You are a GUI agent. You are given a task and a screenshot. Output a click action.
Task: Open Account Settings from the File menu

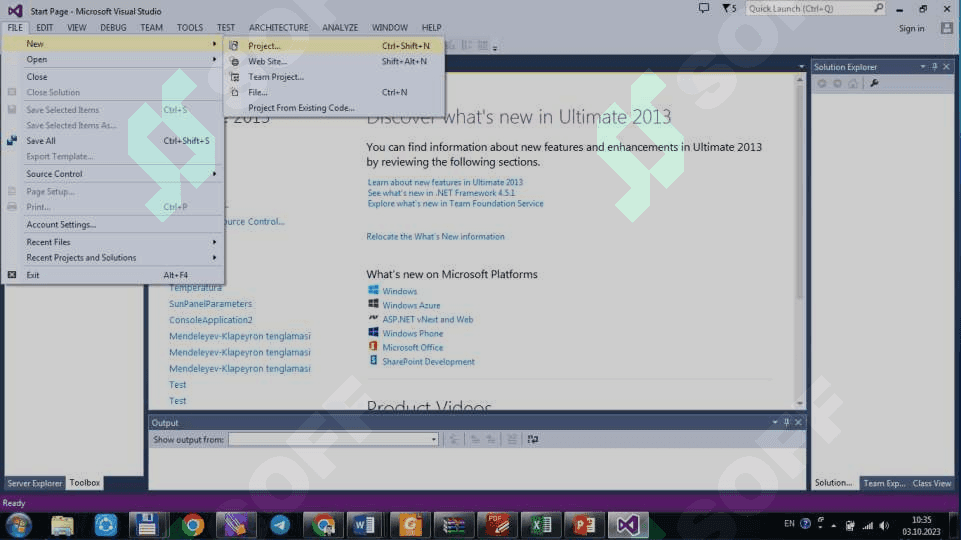113,224
